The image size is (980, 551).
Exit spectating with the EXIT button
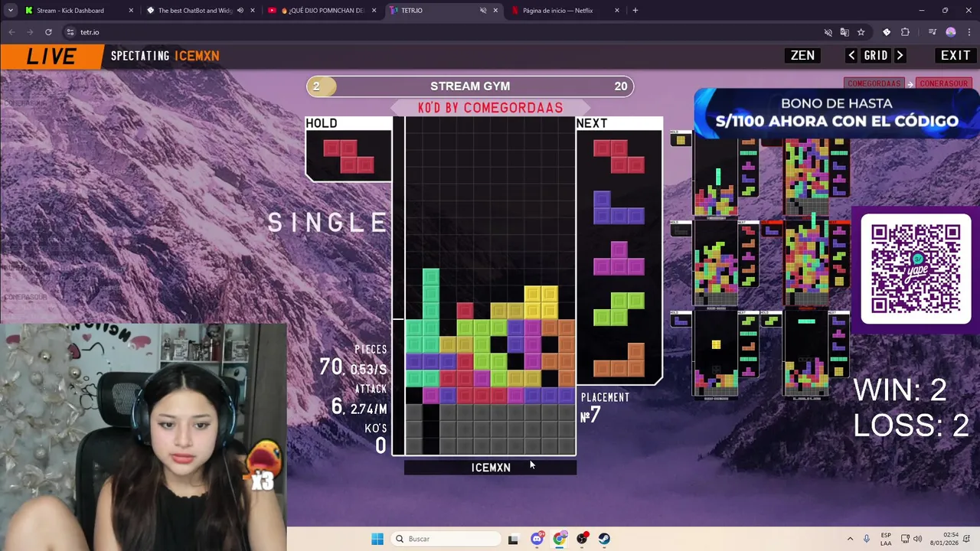(955, 55)
